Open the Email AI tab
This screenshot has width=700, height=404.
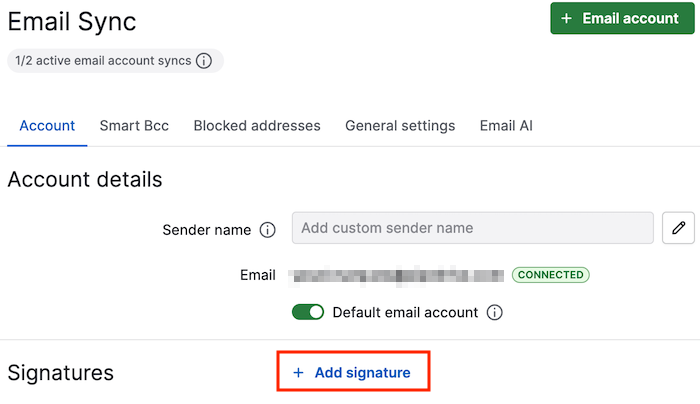pyautogui.click(x=506, y=126)
